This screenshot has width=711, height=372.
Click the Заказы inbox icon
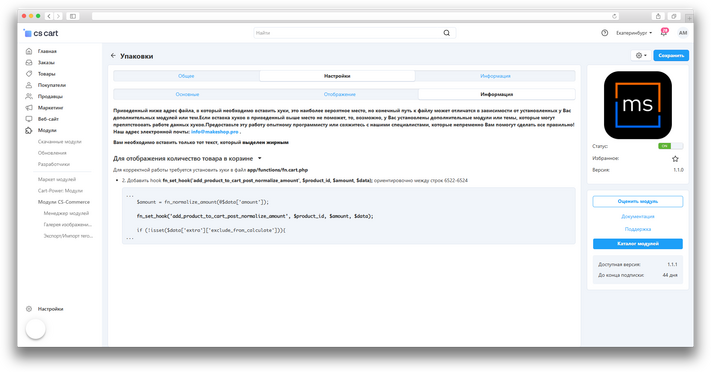(x=29, y=63)
